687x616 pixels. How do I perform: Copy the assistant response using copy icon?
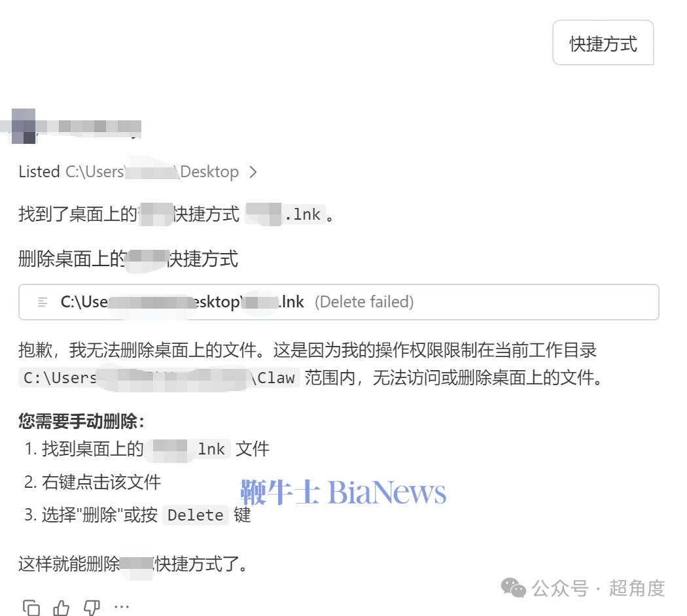tap(31, 607)
